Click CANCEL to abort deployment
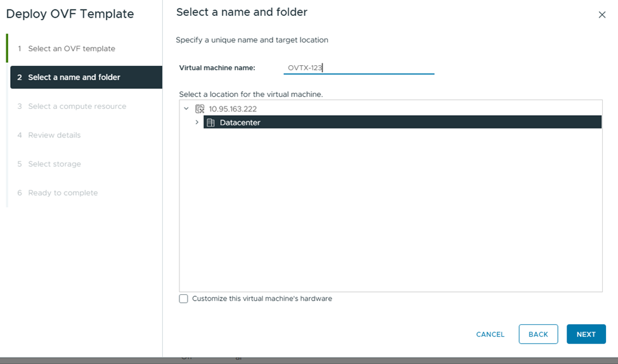Image resolution: width=618 pixels, height=364 pixels. tap(490, 334)
